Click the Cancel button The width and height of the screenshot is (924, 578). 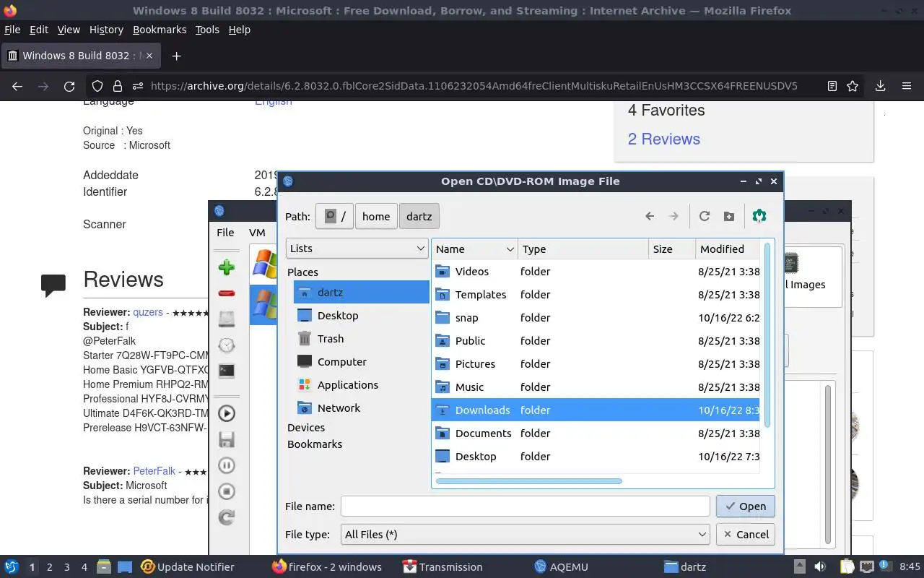point(746,534)
